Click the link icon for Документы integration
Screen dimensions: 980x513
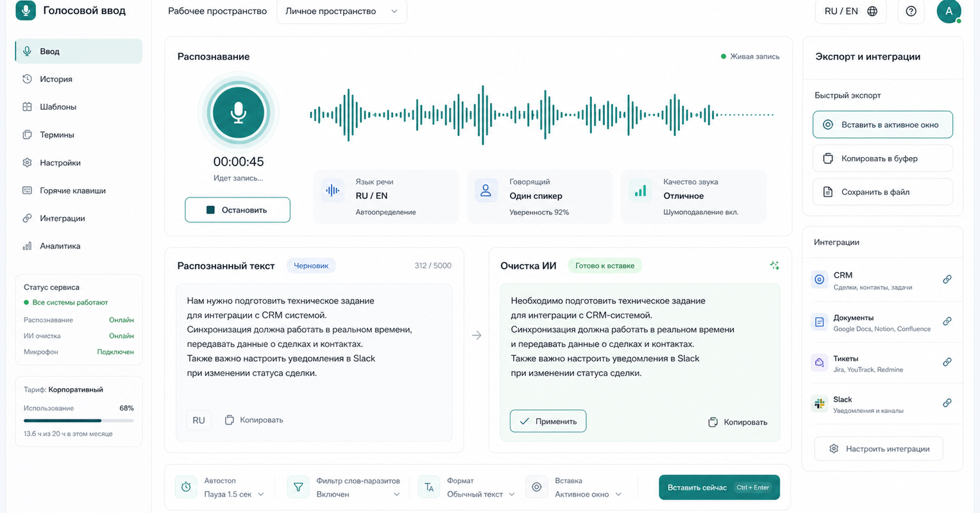(x=947, y=321)
